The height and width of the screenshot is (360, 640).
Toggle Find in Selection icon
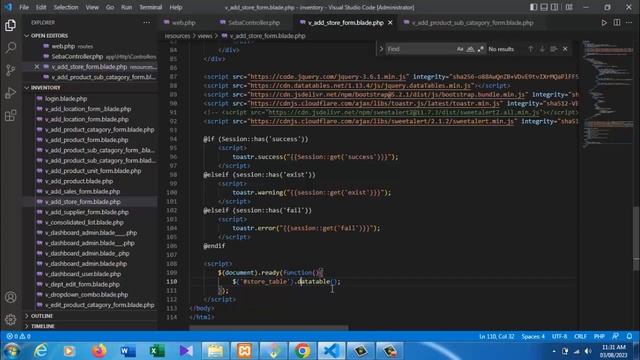coord(553,49)
